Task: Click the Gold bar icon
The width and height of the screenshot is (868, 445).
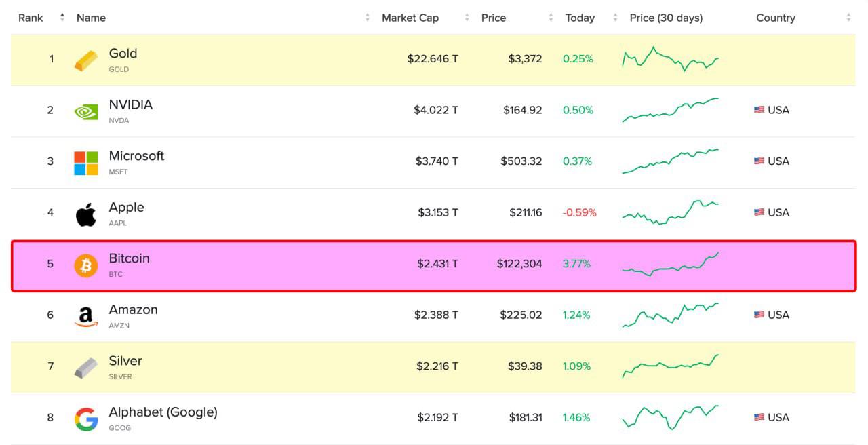Action: (x=86, y=60)
